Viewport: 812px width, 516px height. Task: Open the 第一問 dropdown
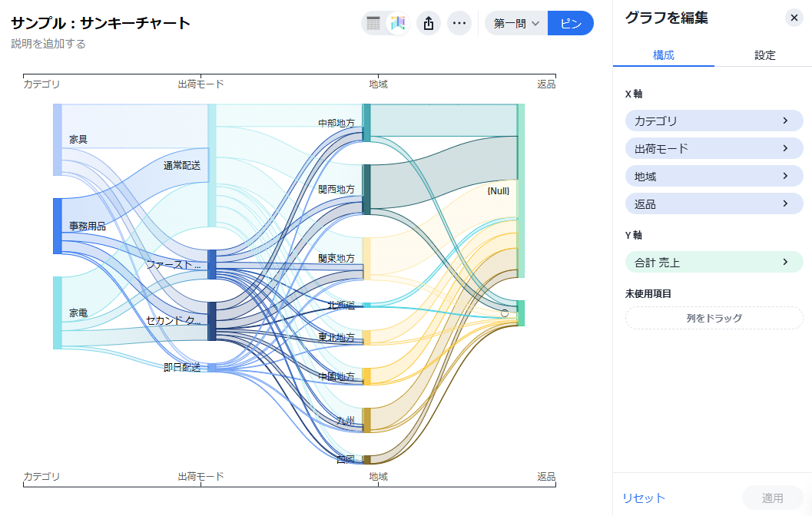516,23
